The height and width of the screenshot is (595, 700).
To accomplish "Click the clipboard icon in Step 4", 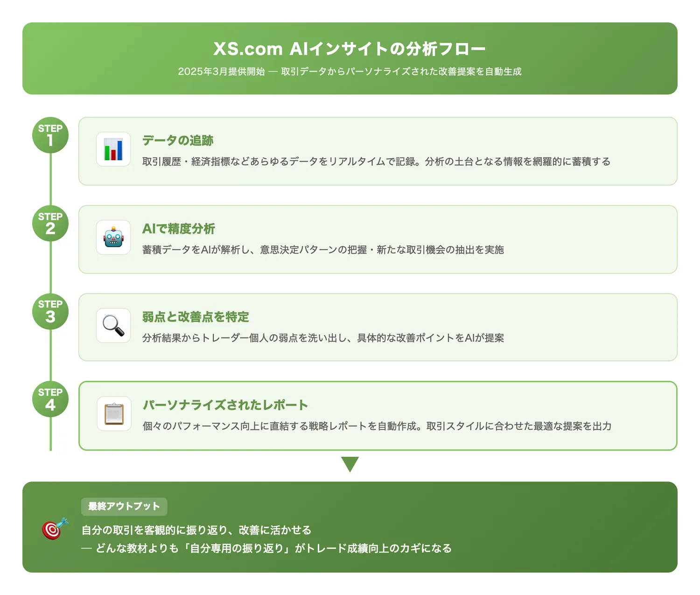I will coord(114,414).
